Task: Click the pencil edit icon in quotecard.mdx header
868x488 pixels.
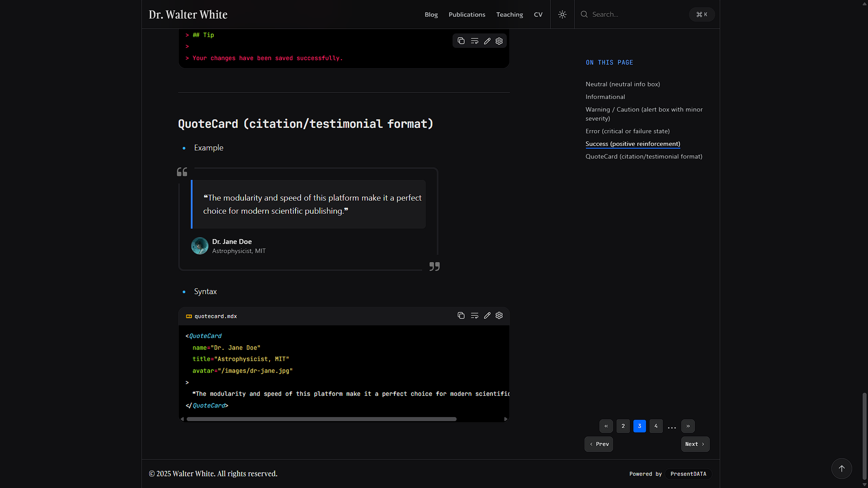Action: (x=487, y=316)
